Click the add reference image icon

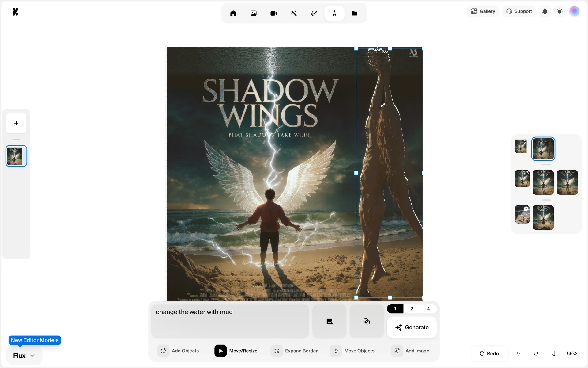click(x=329, y=321)
